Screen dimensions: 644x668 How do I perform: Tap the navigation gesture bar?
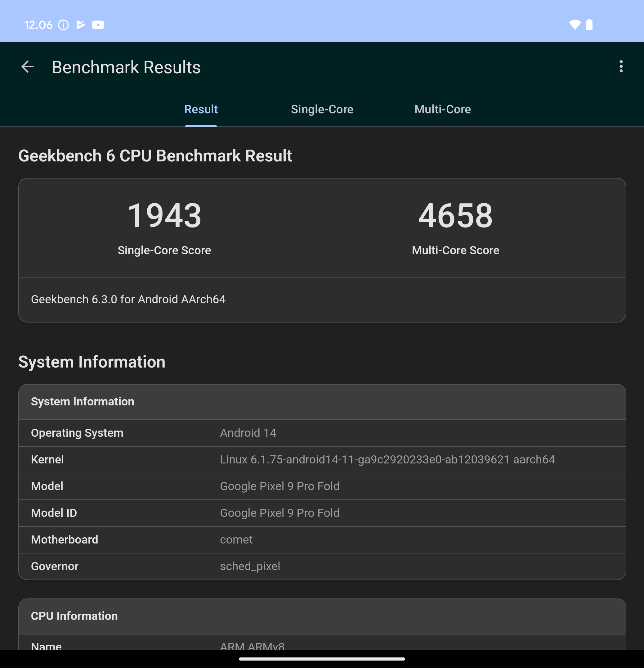(x=322, y=659)
